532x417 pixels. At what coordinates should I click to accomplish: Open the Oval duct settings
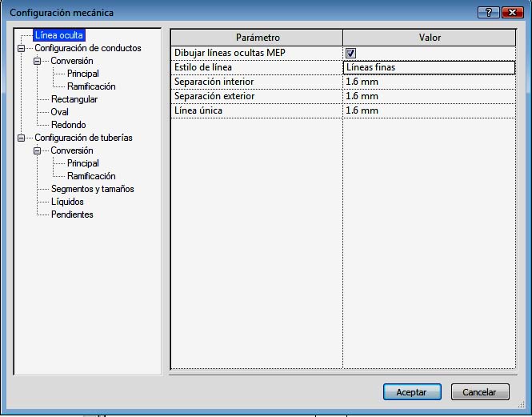60,112
